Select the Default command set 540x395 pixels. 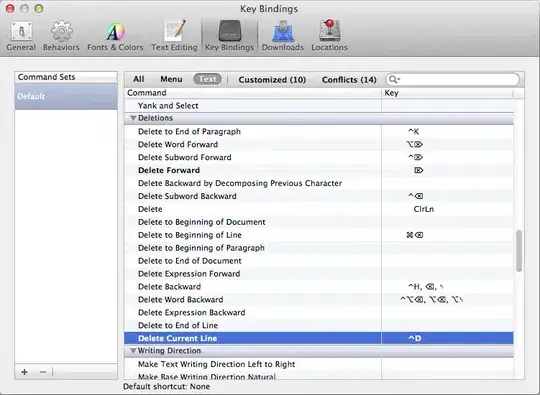tap(66, 96)
